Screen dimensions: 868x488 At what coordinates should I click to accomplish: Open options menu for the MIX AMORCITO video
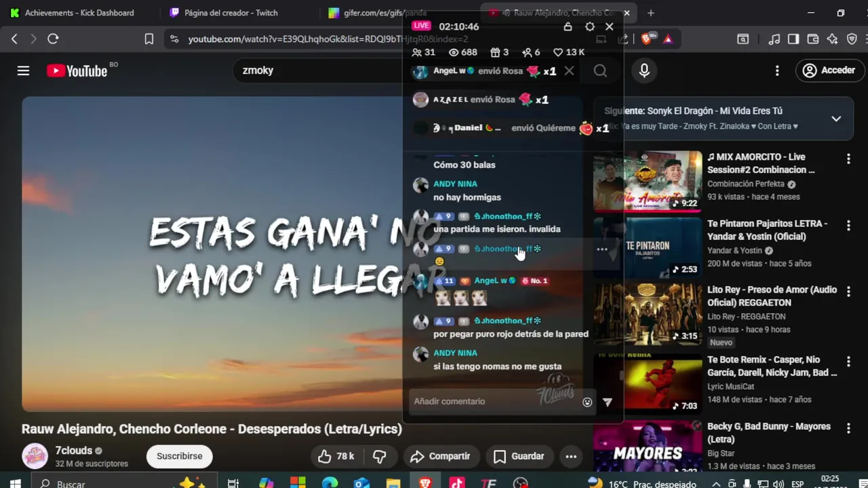tap(848, 159)
